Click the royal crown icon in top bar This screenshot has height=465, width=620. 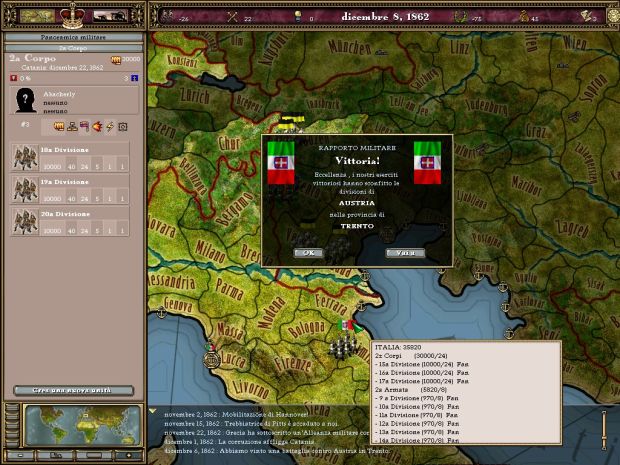click(x=72, y=16)
